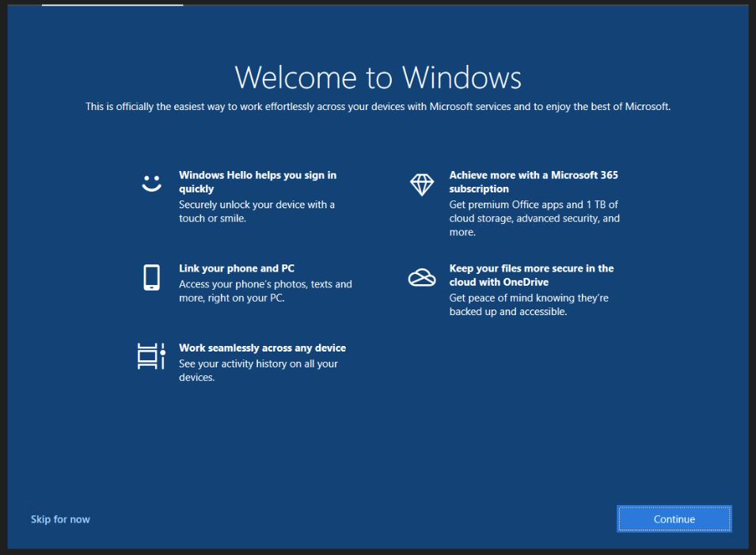Click the Work seamlessly across any device heading
This screenshot has width=756, height=555.
click(x=262, y=348)
